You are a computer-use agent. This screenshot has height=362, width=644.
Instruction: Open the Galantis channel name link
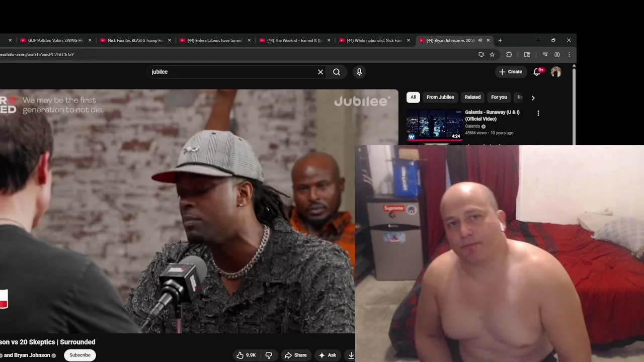tap(472, 126)
